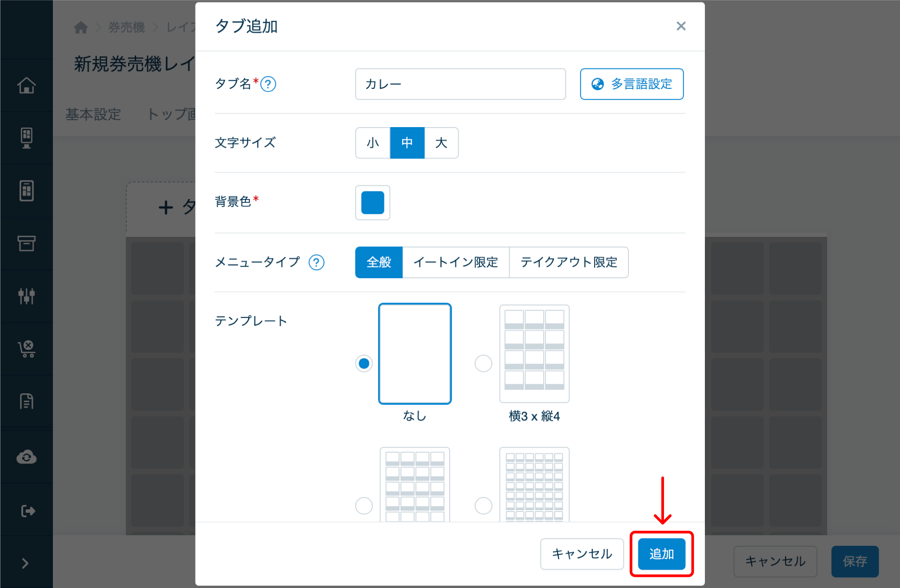Show help for メニュータイプ
Viewport: 900px width, 588px height.
316,262
